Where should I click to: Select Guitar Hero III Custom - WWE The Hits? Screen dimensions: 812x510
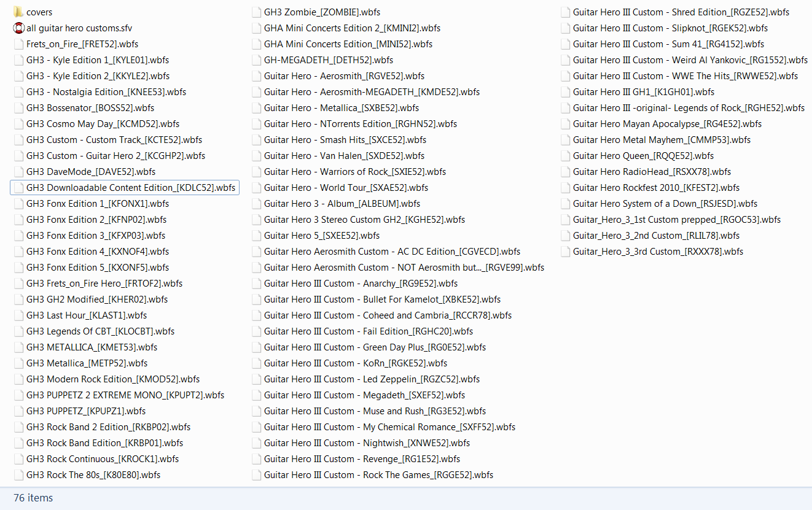tap(685, 76)
